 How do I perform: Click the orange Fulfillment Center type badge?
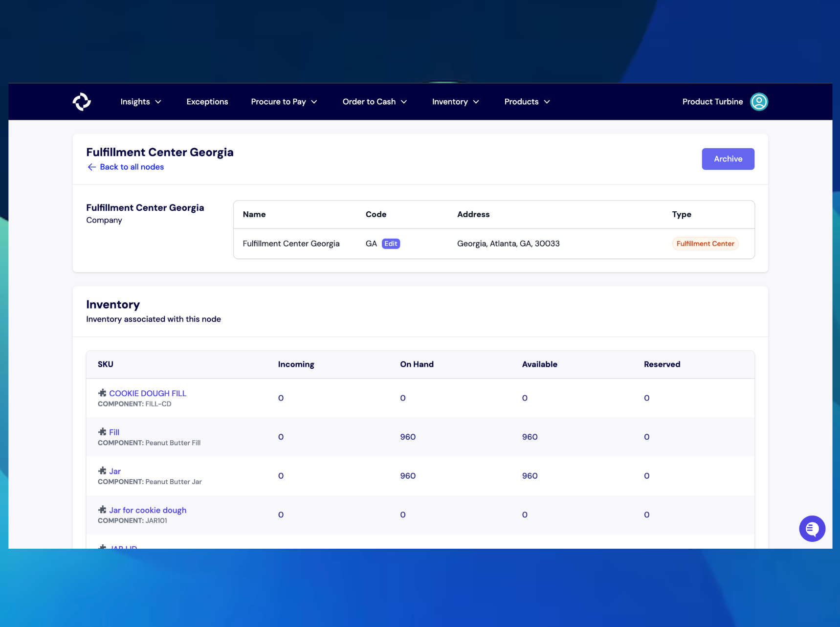705,244
